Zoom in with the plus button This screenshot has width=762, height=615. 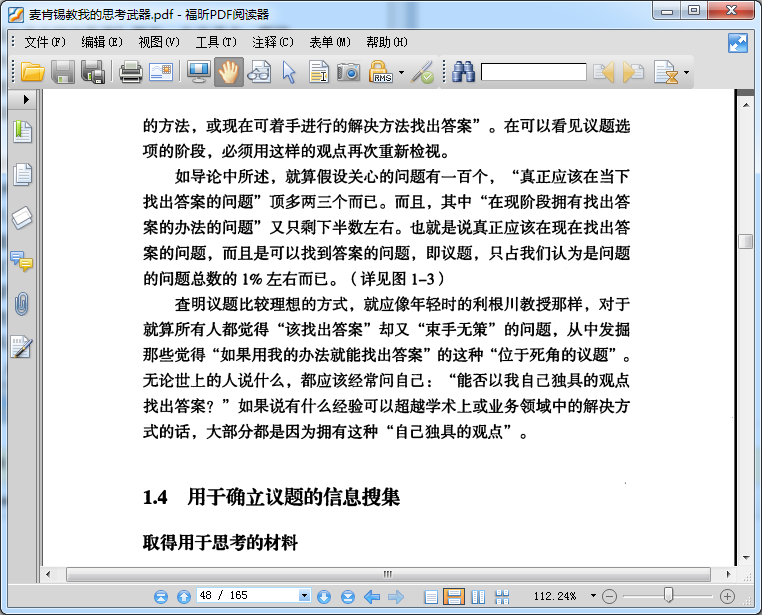[727, 596]
